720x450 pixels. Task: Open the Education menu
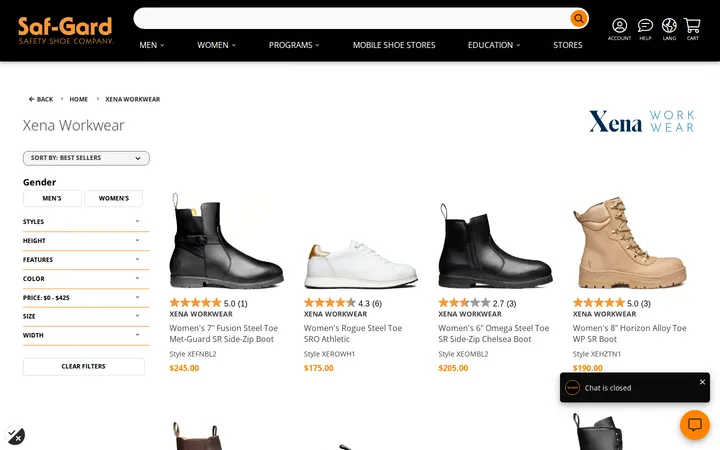[x=494, y=45]
